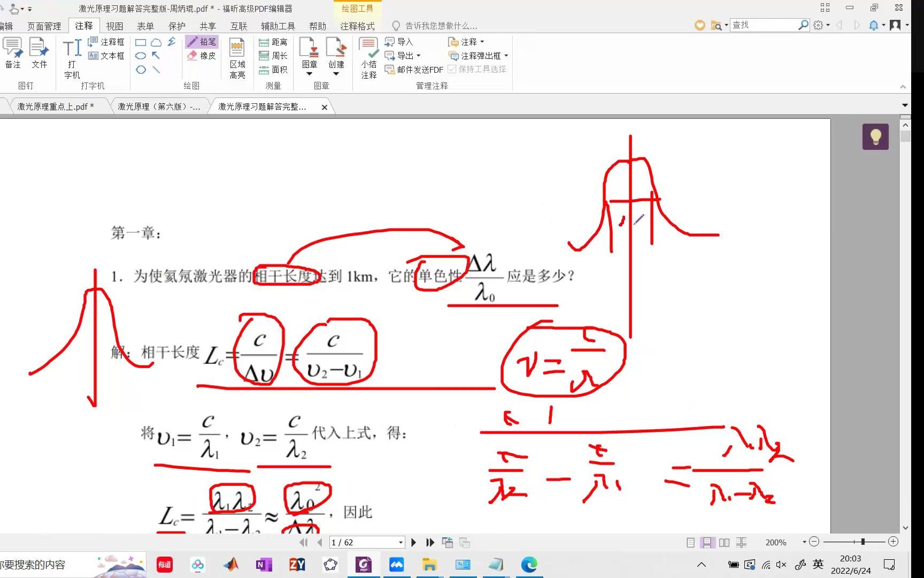The width and height of the screenshot is (924, 578).
Task: Pick the arrow drawing tool
Action: 156,56
